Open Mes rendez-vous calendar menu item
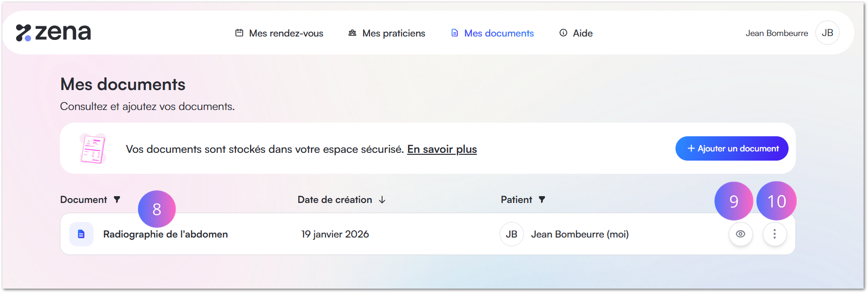Image resolution: width=868 pixels, height=293 pixels. click(x=279, y=33)
